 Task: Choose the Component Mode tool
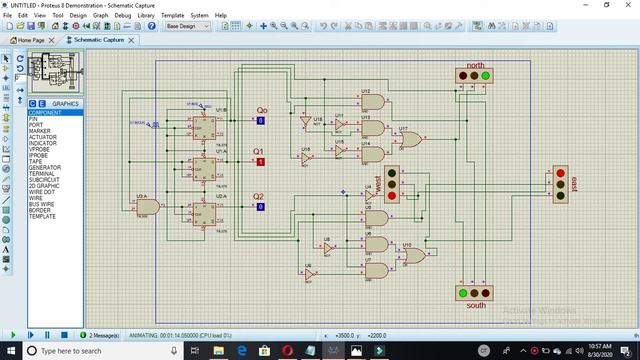click(x=6, y=68)
